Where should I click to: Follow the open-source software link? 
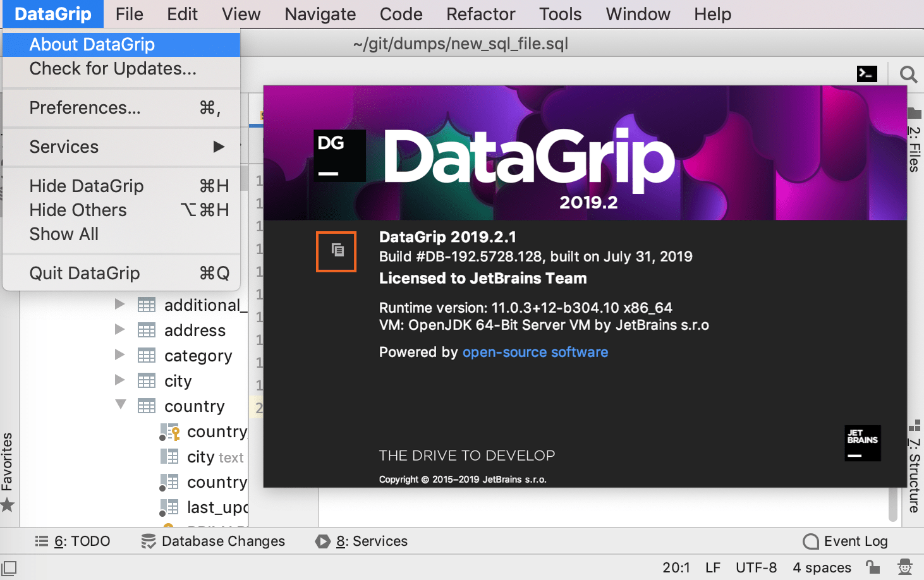(x=535, y=352)
